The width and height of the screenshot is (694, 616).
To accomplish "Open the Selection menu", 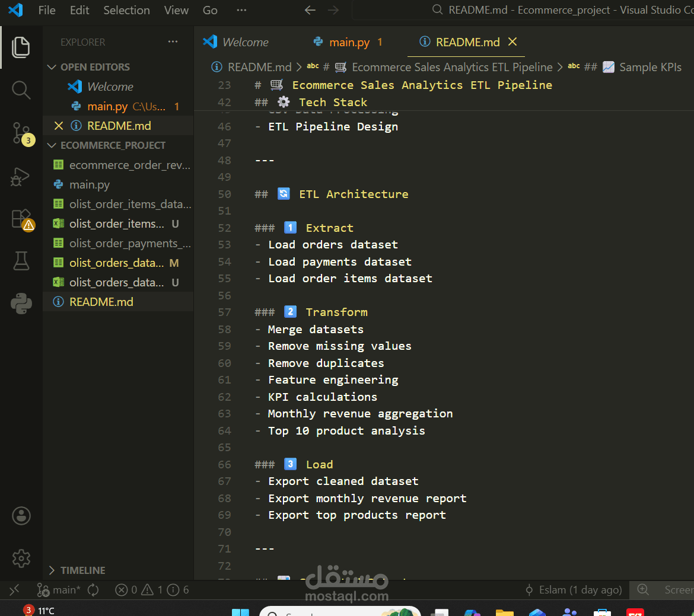I will point(126,9).
